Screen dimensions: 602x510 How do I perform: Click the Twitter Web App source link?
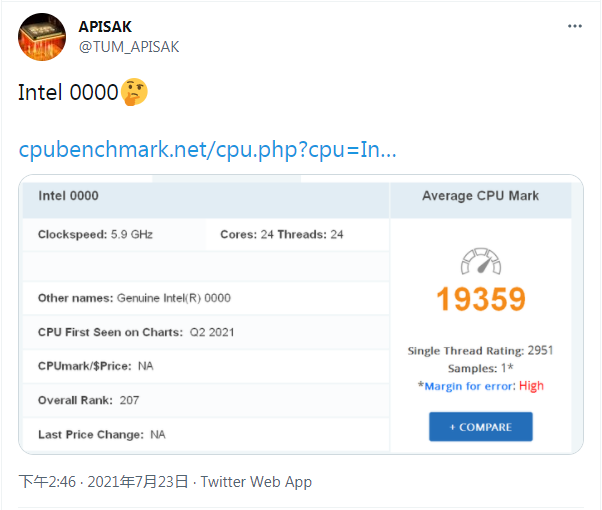(256, 482)
